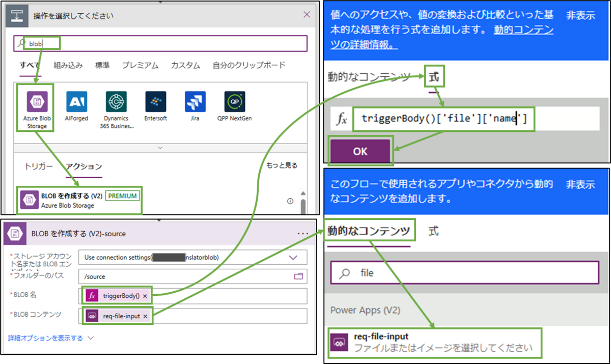Select 動的なコンテンツ tab in the upper panel
The image size is (611, 364).
tap(369, 77)
